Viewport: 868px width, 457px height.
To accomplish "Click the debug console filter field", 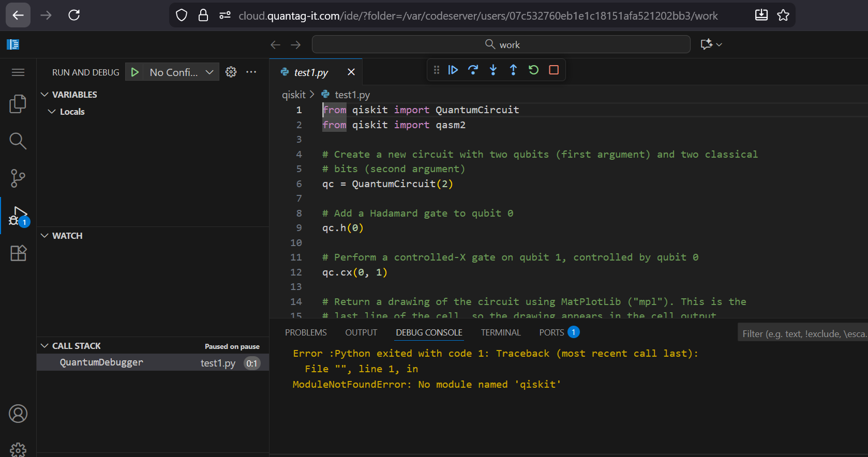I will 803,334.
